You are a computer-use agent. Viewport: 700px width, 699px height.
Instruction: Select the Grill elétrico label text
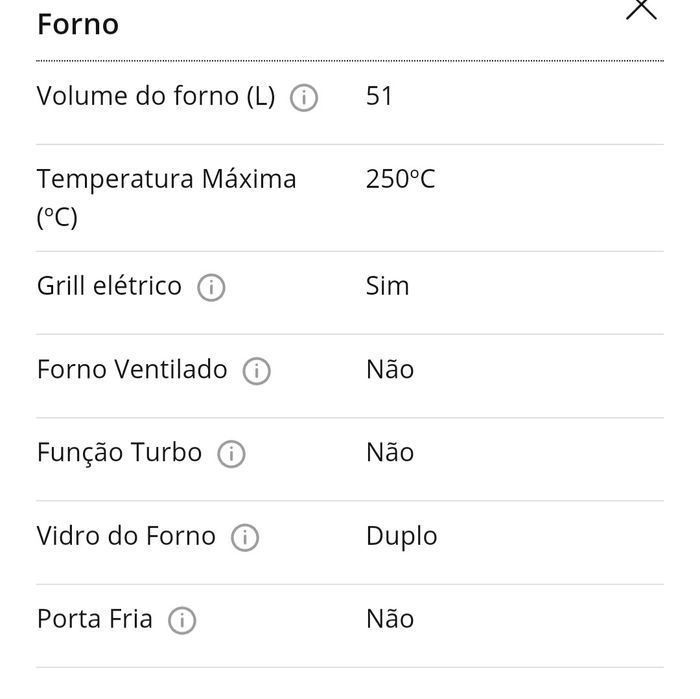[x=109, y=286]
